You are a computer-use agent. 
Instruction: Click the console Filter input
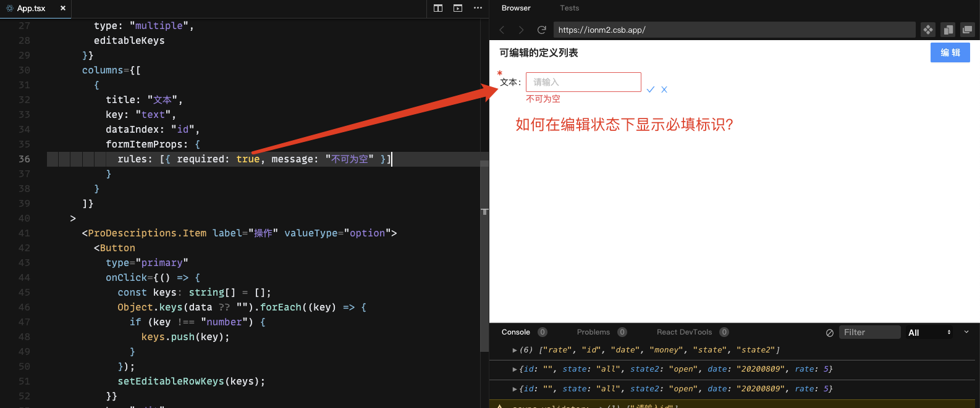tap(869, 332)
